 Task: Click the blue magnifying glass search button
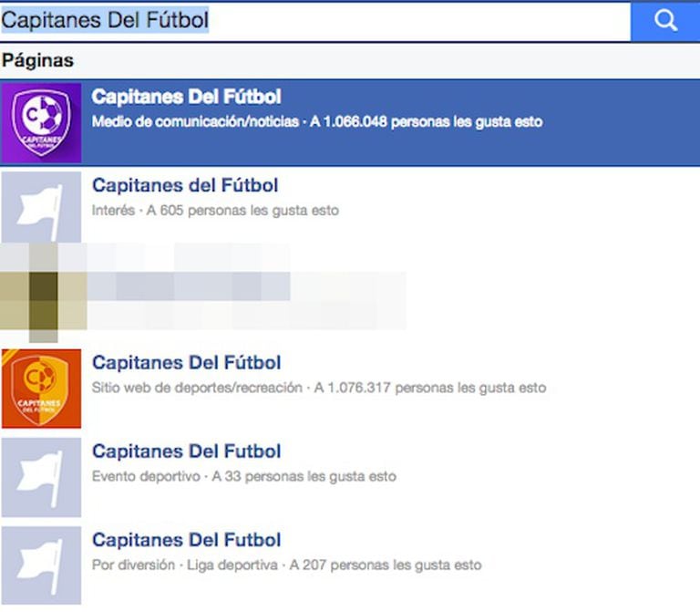664,21
